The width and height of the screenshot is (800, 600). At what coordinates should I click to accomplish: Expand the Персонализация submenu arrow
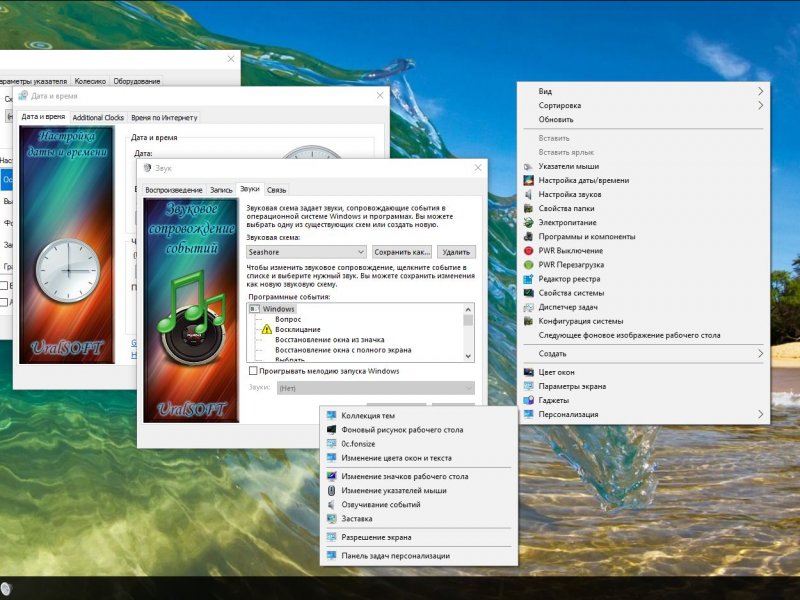(x=760, y=415)
